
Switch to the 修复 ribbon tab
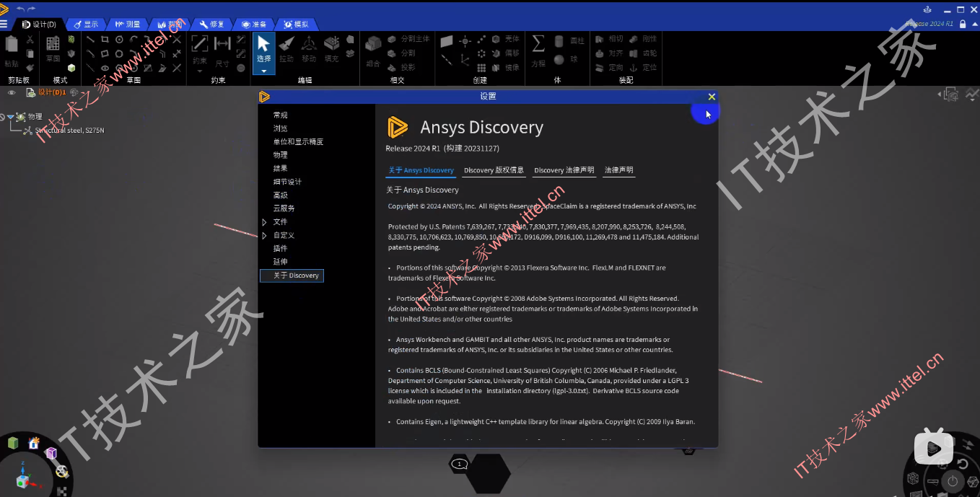[212, 24]
